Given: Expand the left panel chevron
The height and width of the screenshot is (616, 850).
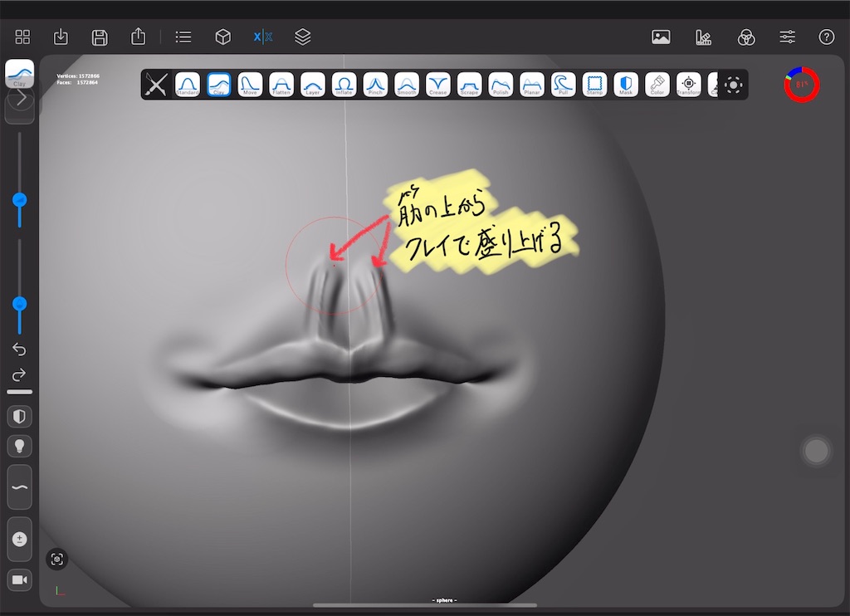Looking at the screenshot, I should [x=21, y=99].
